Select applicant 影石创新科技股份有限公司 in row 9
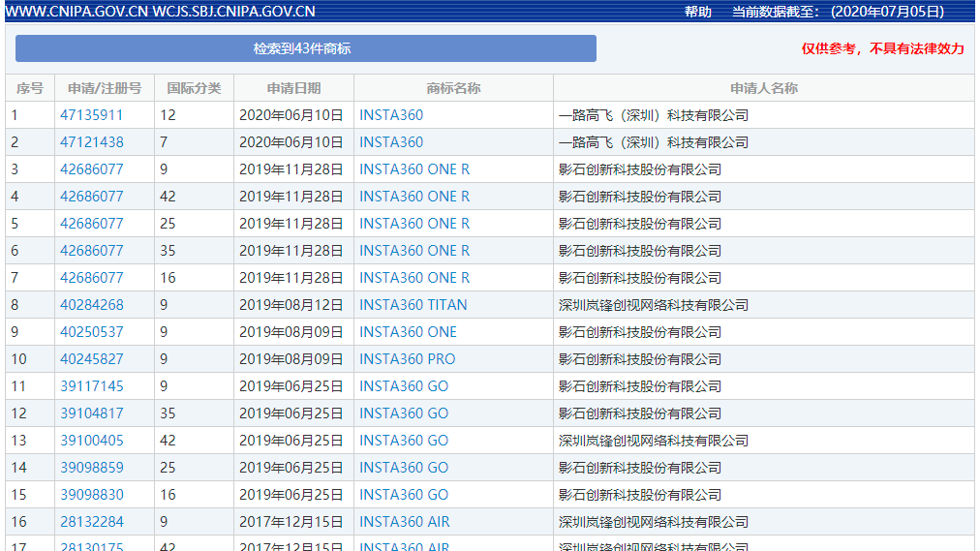Screen dimensions: 980x551 pos(639,332)
